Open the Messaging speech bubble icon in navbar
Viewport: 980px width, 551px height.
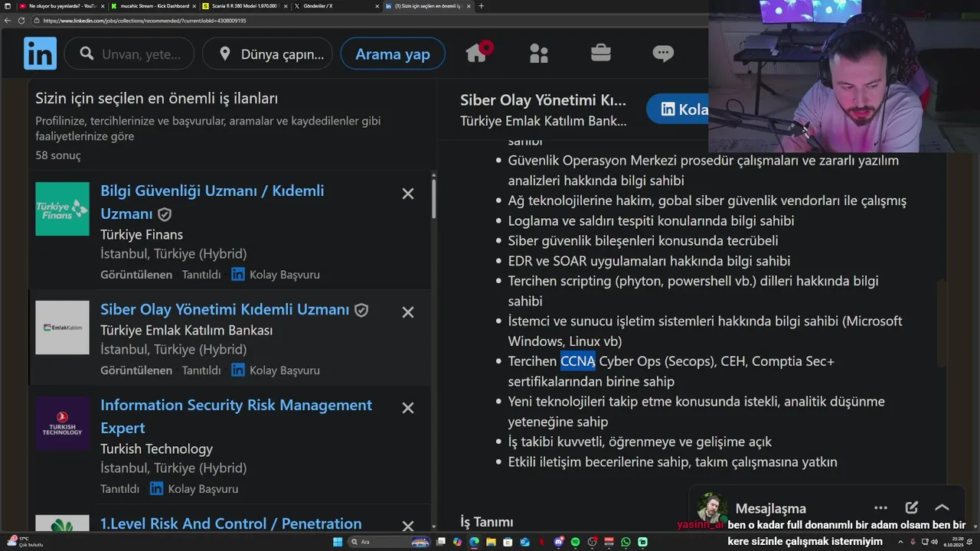663,54
